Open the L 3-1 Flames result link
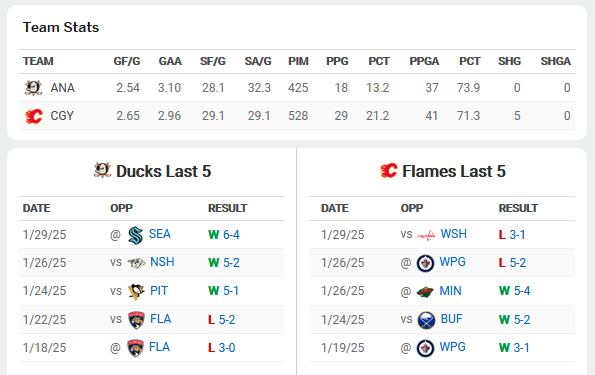Viewport: 595px width, 375px height. [x=512, y=235]
